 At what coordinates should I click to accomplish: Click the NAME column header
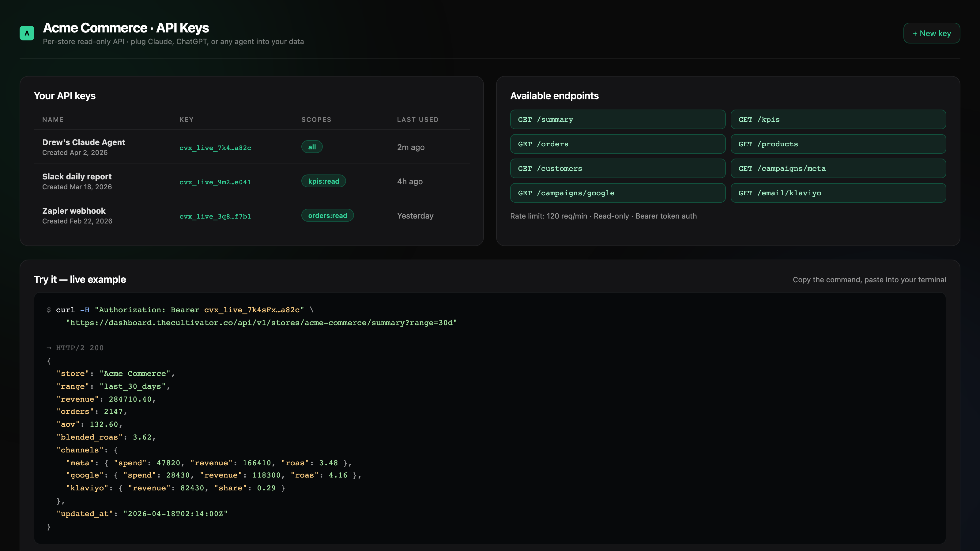(x=53, y=119)
